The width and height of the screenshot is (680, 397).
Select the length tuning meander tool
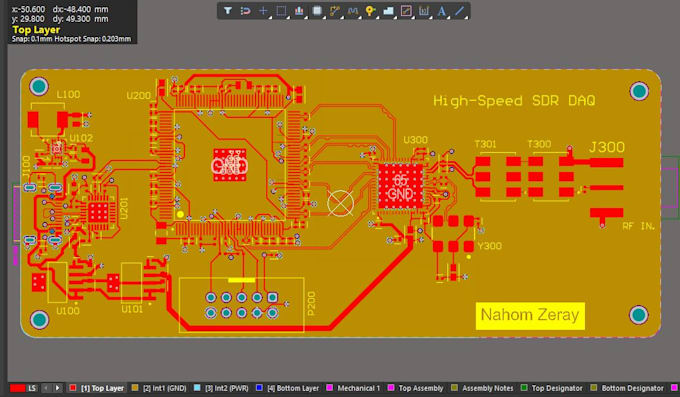(353, 11)
